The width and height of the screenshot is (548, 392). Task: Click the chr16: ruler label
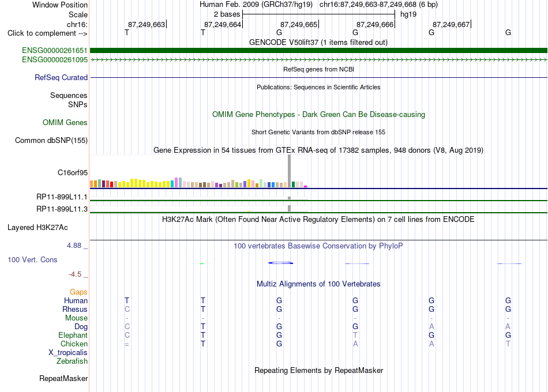pos(77,24)
